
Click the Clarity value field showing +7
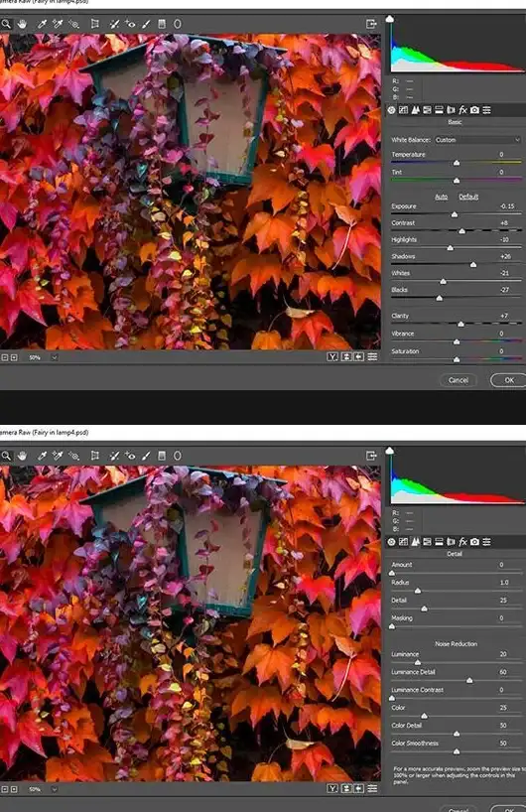[504, 316]
